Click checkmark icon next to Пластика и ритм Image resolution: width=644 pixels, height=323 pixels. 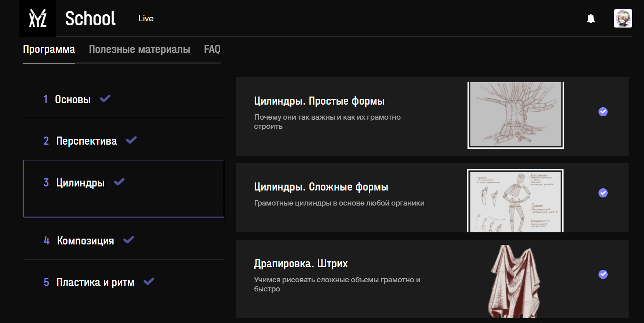pyautogui.click(x=149, y=282)
